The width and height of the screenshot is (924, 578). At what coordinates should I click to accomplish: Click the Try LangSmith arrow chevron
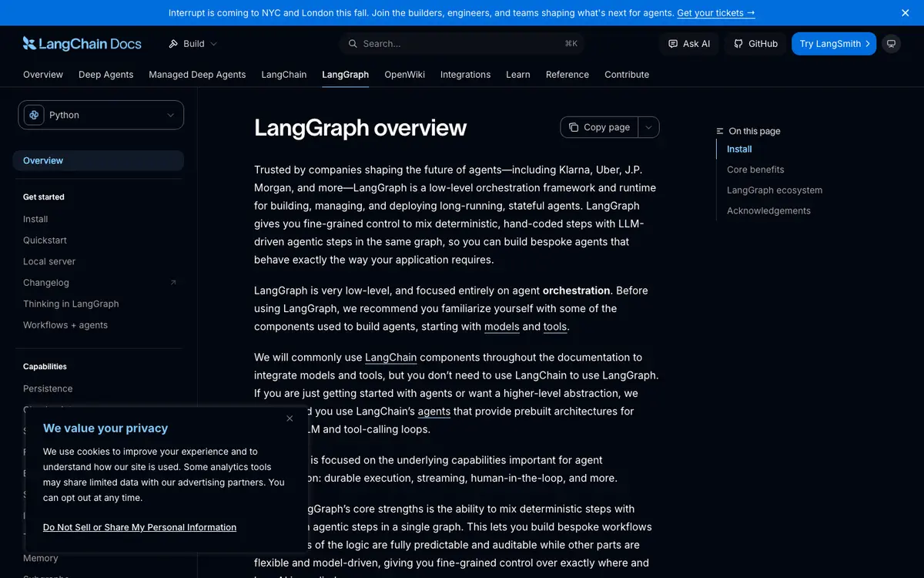[868, 44]
